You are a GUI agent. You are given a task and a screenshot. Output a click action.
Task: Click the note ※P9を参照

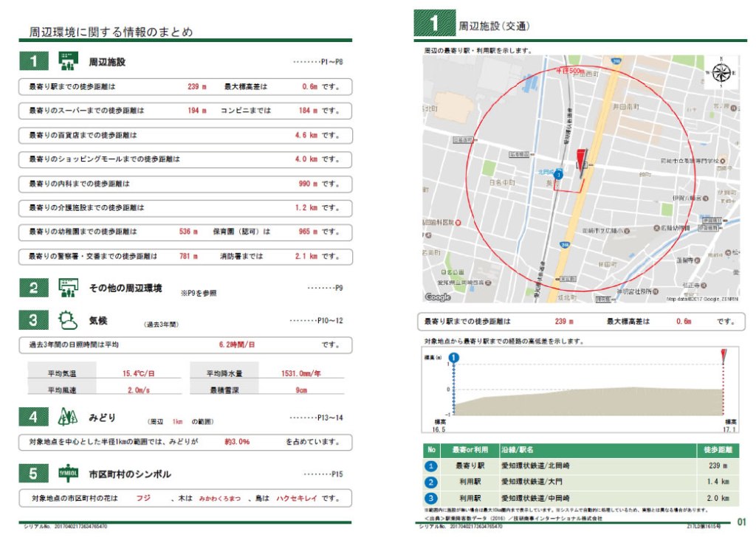[198, 293]
